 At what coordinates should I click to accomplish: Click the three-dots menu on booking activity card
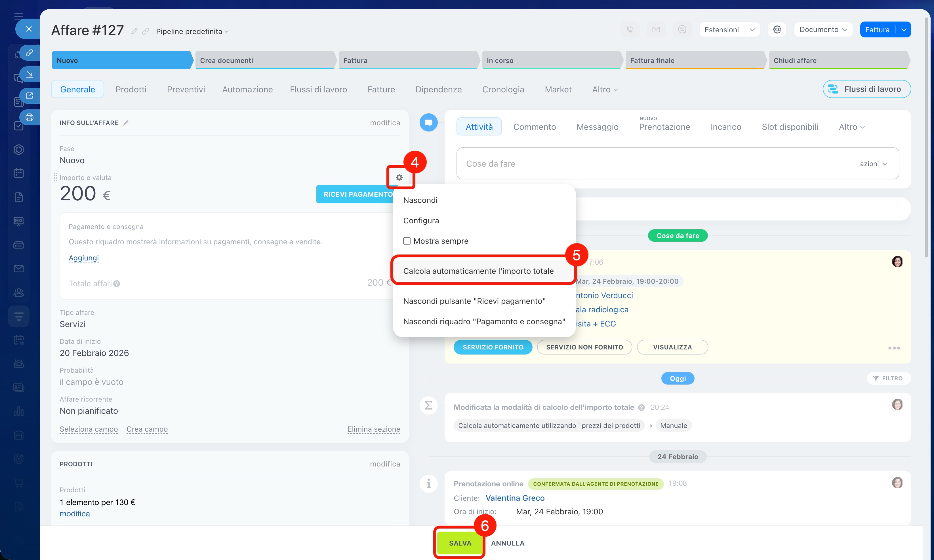[x=894, y=348]
